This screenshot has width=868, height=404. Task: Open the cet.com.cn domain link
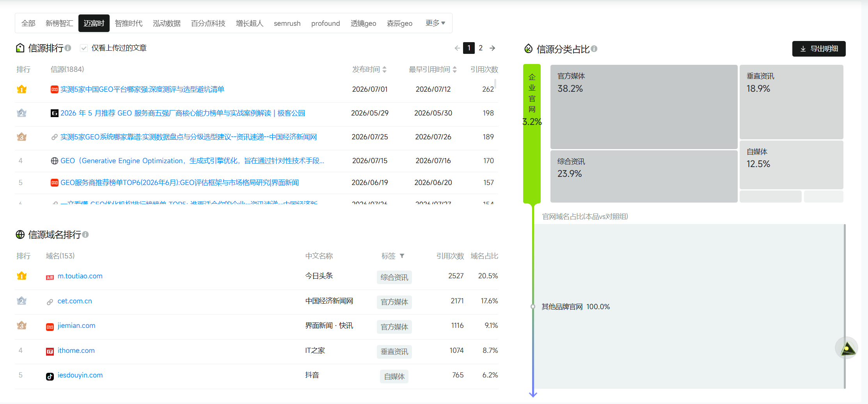[75, 301]
